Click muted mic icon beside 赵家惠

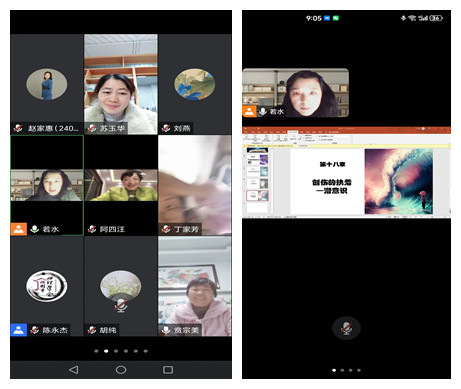[x=18, y=128]
